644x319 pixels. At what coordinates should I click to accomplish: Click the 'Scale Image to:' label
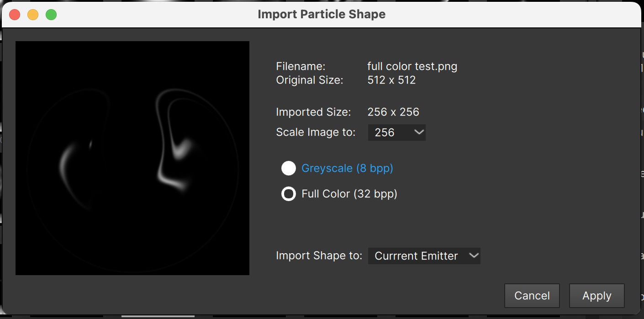click(316, 133)
